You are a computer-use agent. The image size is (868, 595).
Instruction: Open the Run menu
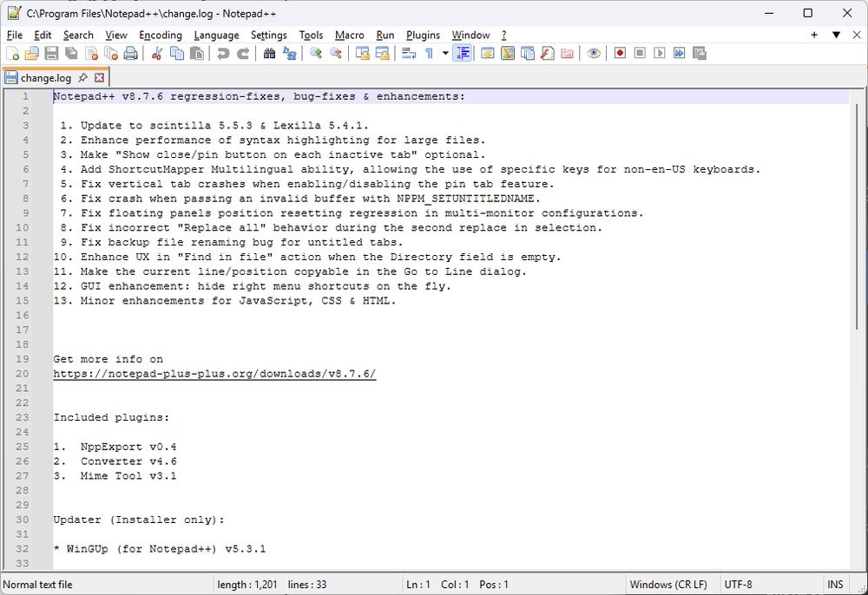pyautogui.click(x=385, y=35)
